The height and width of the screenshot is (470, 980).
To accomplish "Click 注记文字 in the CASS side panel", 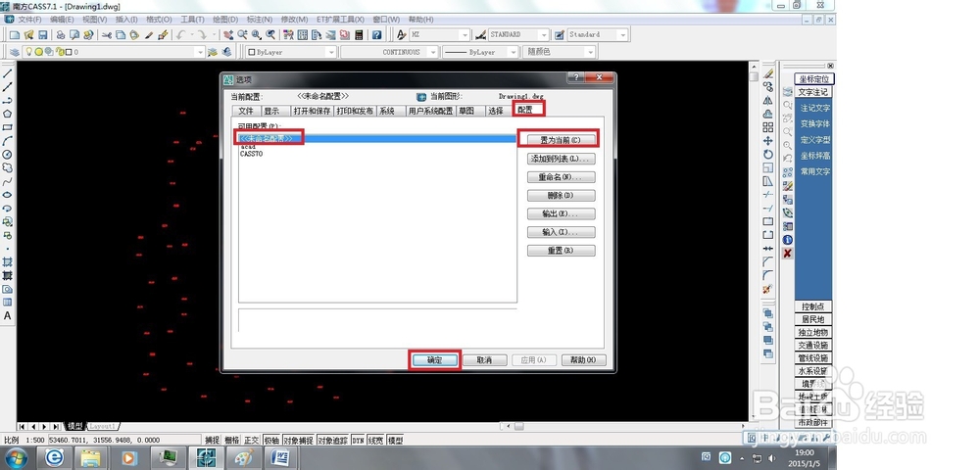I will pyautogui.click(x=815, y=108).
